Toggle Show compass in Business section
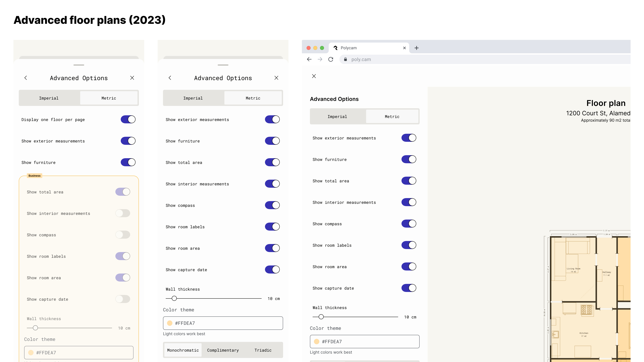The height and width of the screenshot is (362, 644). point(123,235)
